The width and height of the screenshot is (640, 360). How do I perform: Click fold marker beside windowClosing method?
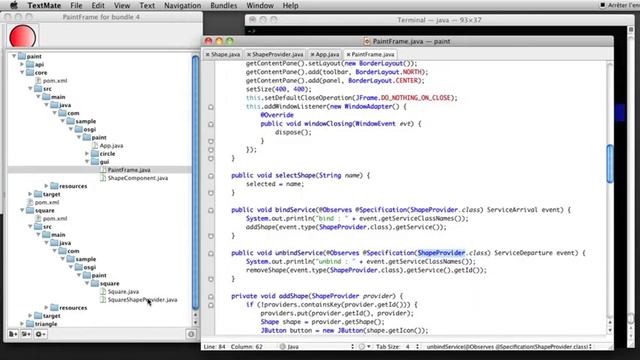click(211, 124)
